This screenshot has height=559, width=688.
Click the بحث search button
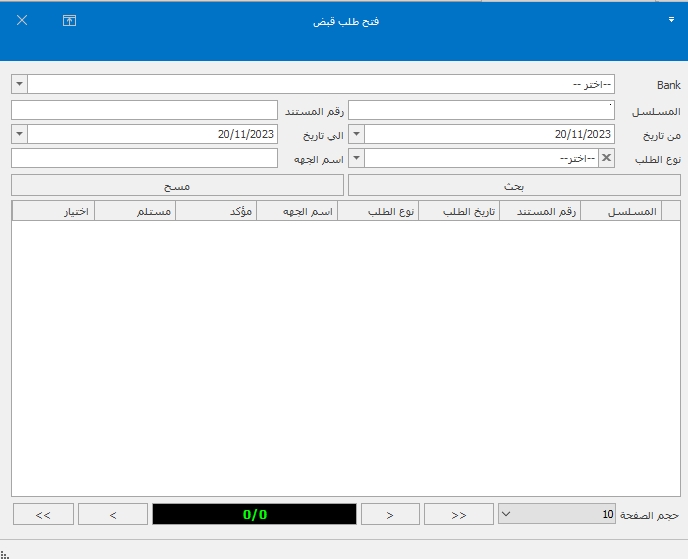pyautogui.click(x=513, y=185)
